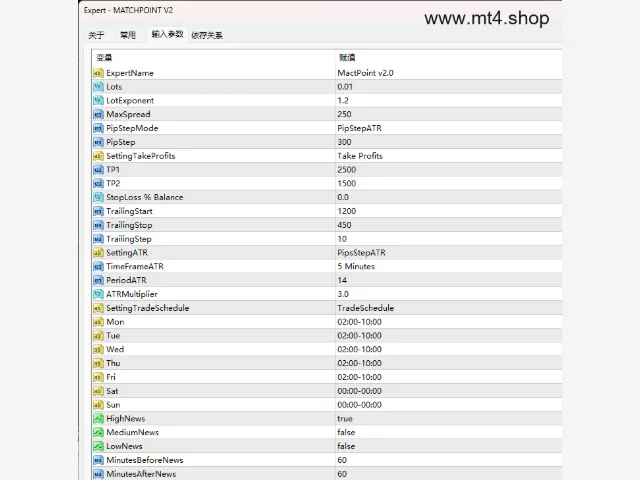Click the boolean icon beside HighNews
This screenshot has height=480, width=640.
click(x=98, y=418)
